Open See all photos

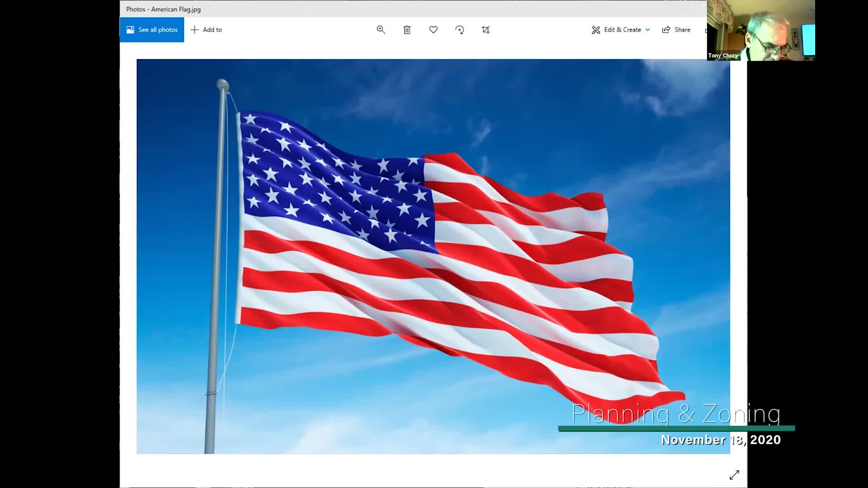coord(158,30)
